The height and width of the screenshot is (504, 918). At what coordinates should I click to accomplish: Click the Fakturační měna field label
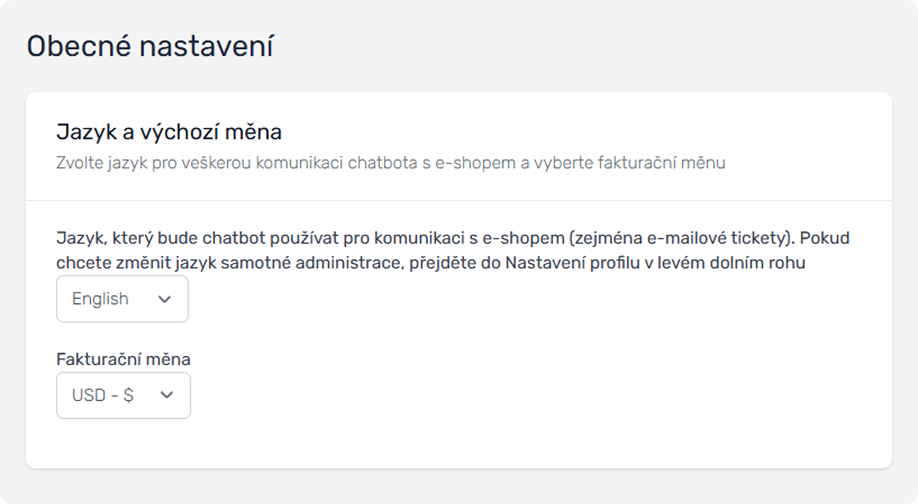point(123,358)
